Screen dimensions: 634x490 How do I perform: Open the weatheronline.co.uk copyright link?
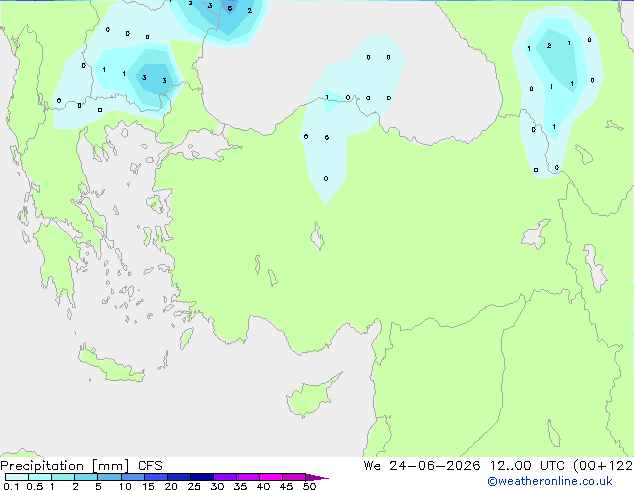tap(550, 481)
